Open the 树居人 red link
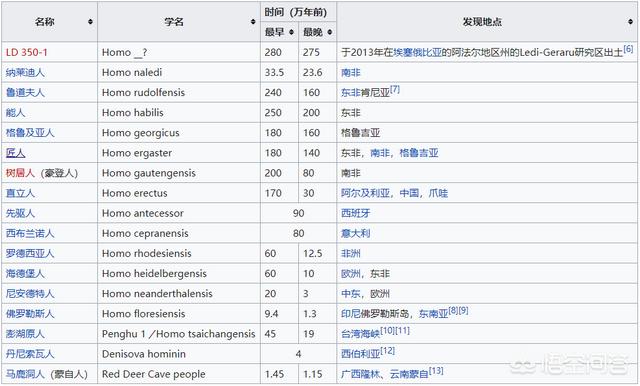The image size is (640, 386). click(20, 173)
